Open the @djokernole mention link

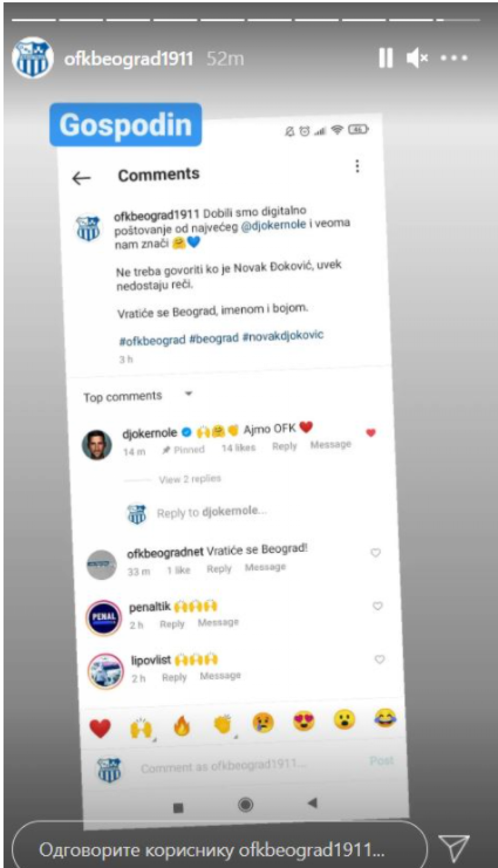[273, 225]
